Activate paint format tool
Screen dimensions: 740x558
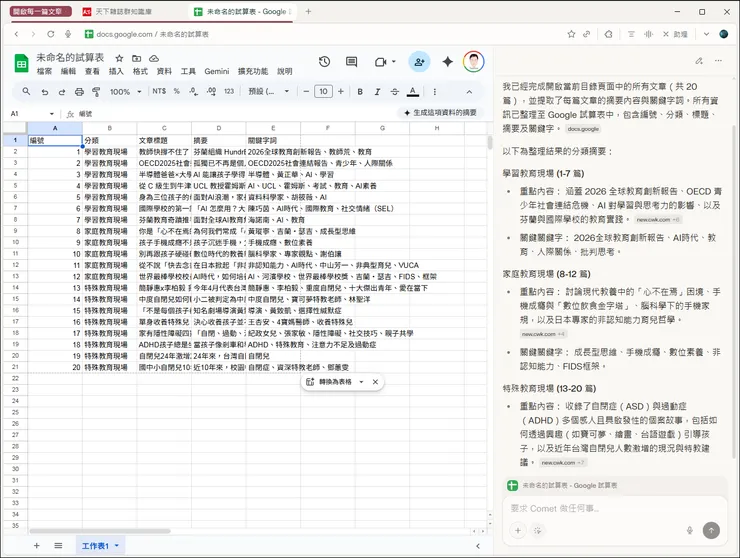tap(96, 92)
